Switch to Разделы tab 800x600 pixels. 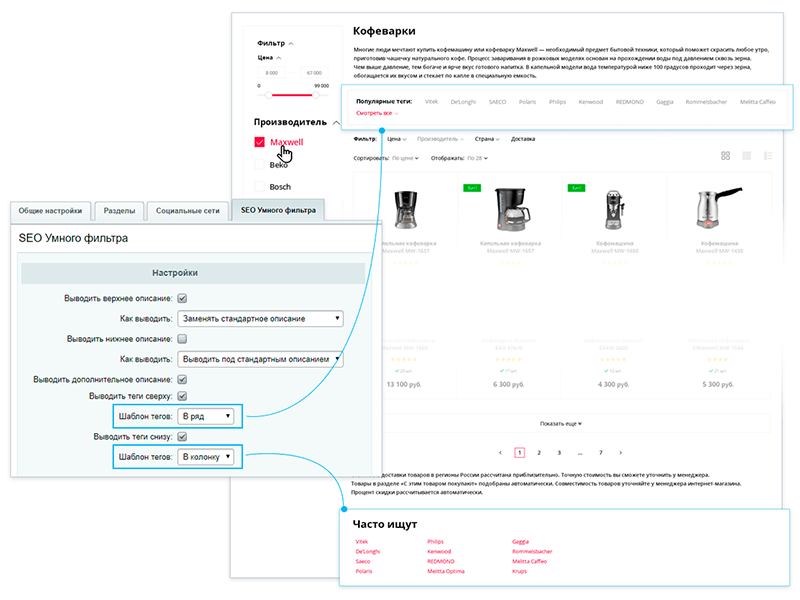(x=119, y=211)
